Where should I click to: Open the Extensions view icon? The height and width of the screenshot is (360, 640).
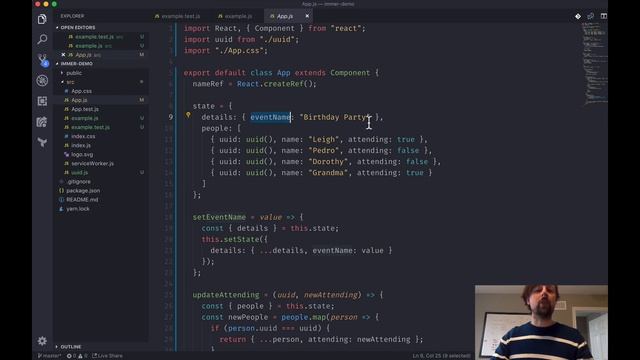coord(42,101)
